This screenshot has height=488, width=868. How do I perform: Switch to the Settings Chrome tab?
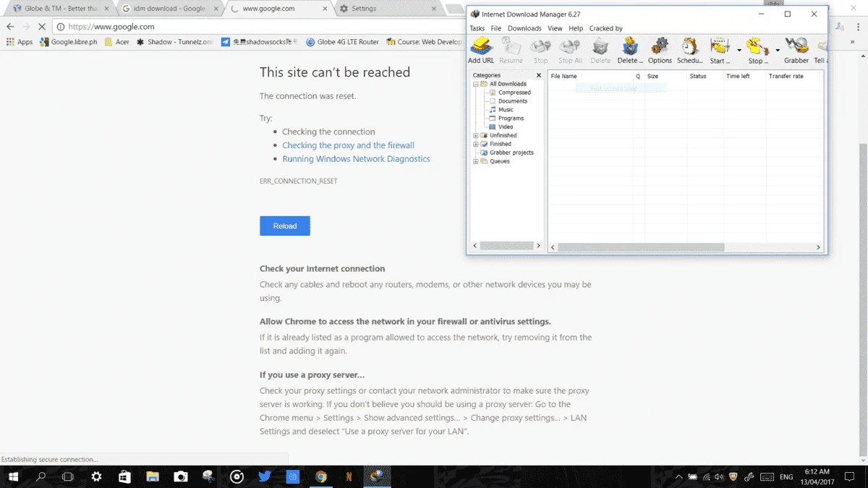click(389, 9)
